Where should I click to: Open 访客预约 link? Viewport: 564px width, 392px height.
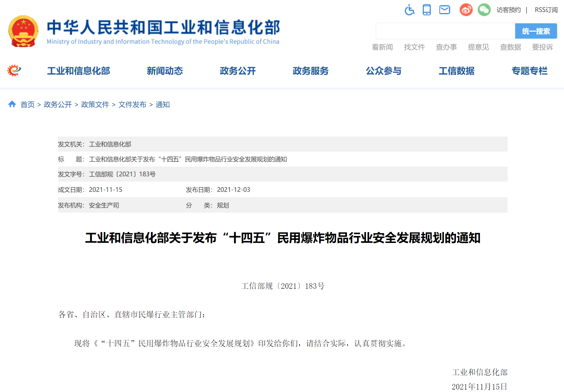[508, 10]
